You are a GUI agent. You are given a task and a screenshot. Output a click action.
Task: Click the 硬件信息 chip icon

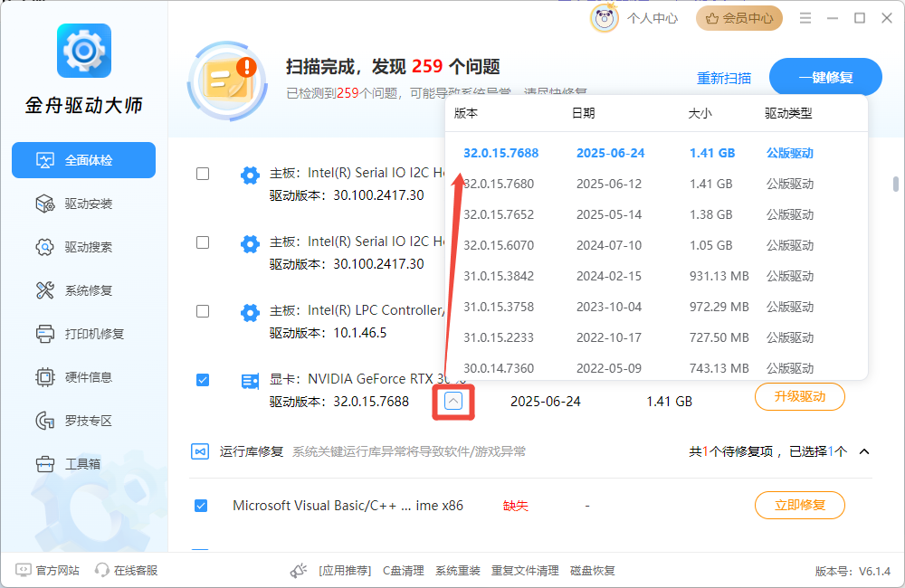tap(45, 377)
